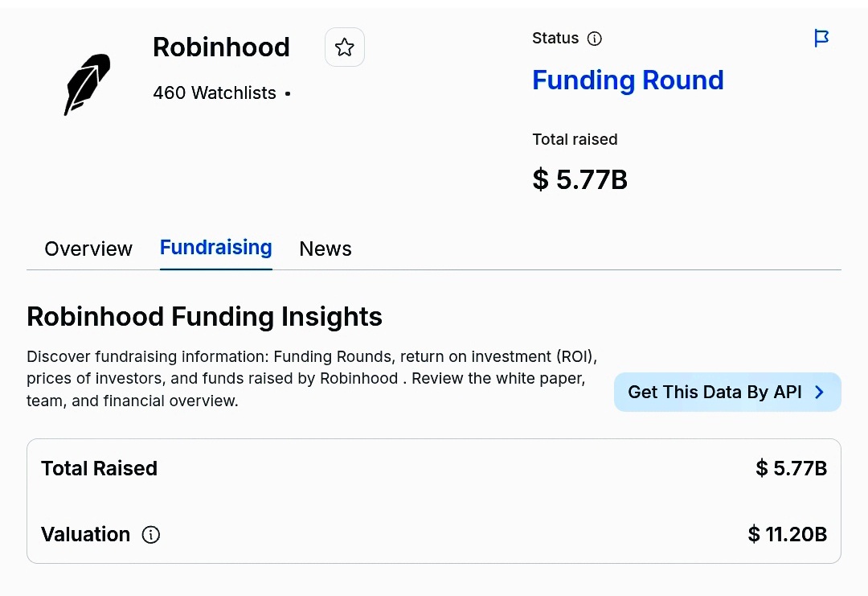Select the Fundraising tab
The width and height of the screenshot is (868, 596).
215,248
